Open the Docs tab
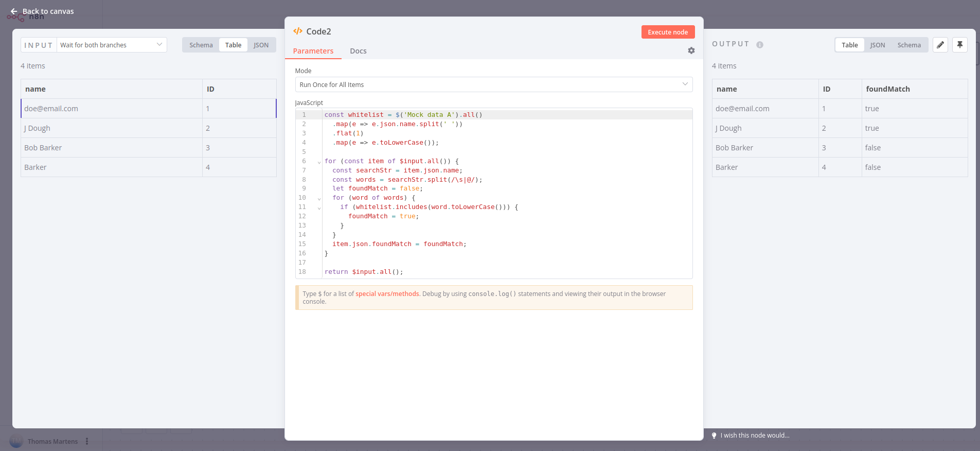Image resolution: width=980 pixels, height=451 pixels. coord(358,51)
